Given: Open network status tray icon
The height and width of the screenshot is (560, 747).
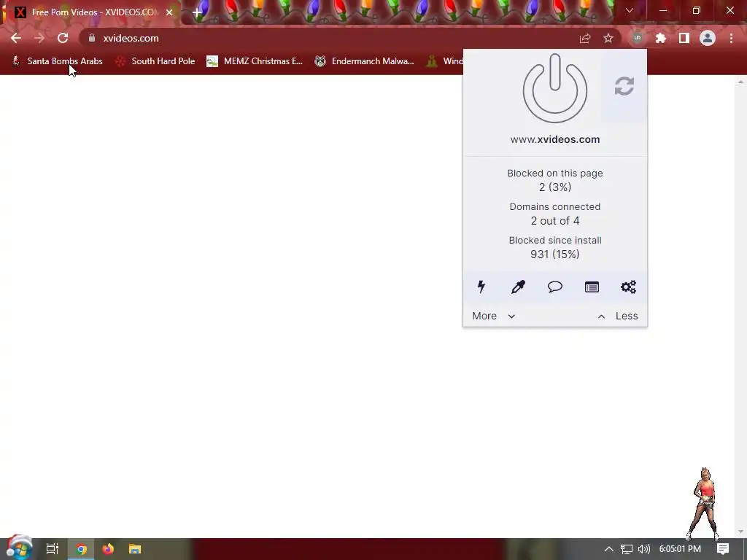Looking at the screenshot, I should click(x=627, y=549).
